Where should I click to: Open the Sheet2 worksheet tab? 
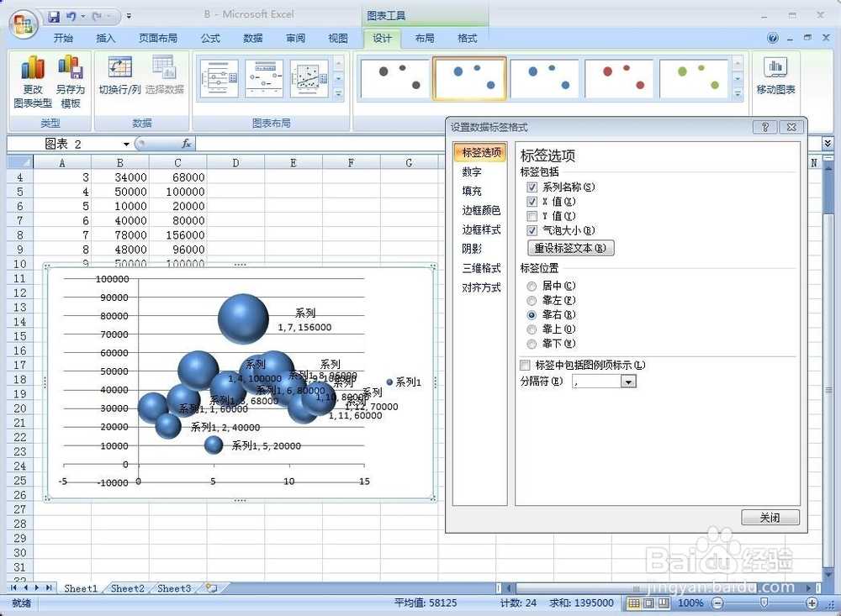pyautogui.click(x=126, y=588)
